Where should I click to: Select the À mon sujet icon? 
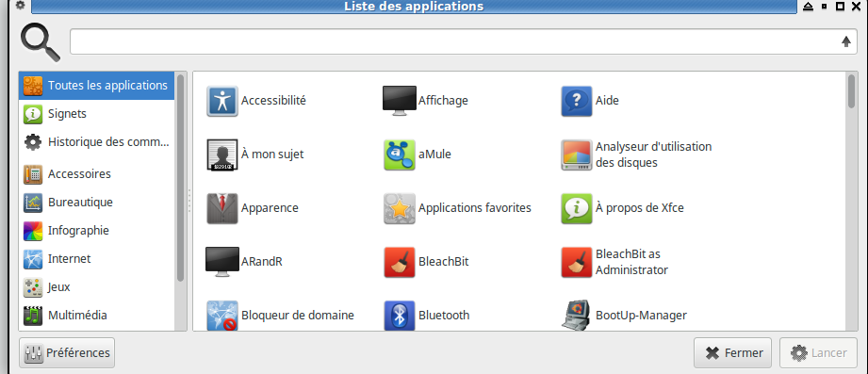click(222, 154)
